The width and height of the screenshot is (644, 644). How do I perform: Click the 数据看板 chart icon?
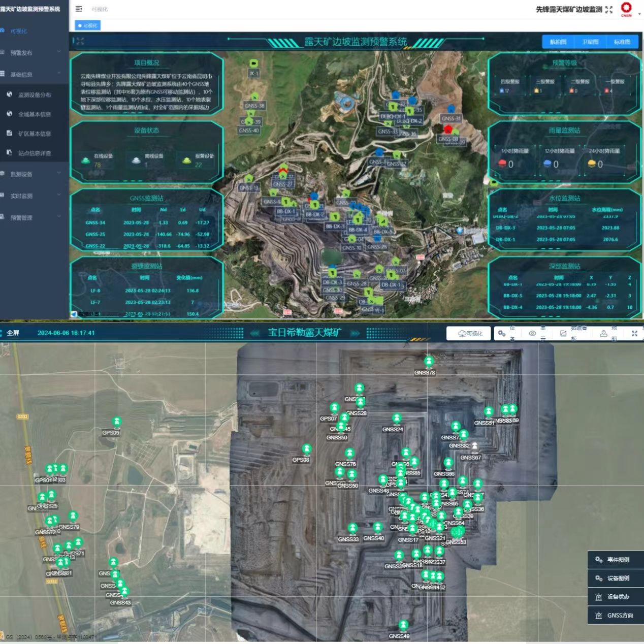[x=563, y=334]
